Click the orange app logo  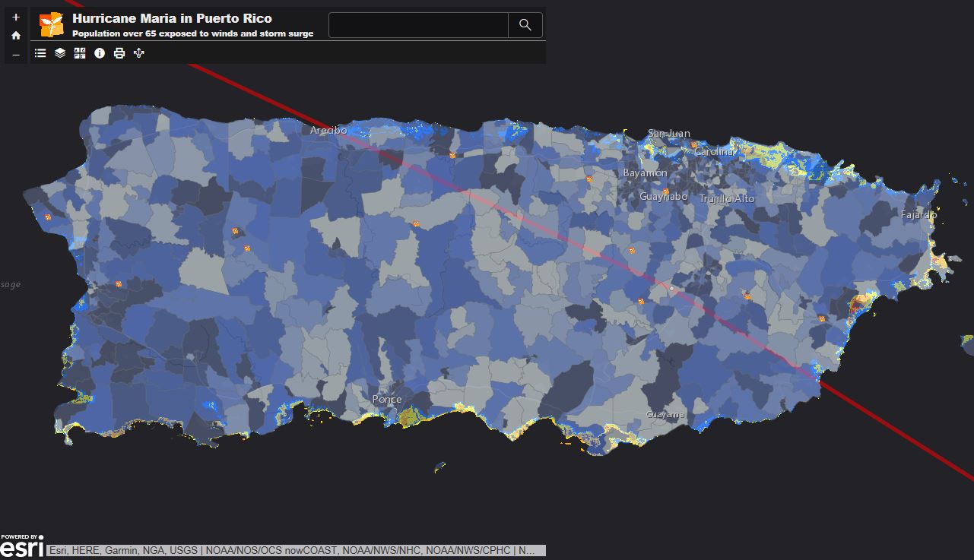tap(51, 25)
